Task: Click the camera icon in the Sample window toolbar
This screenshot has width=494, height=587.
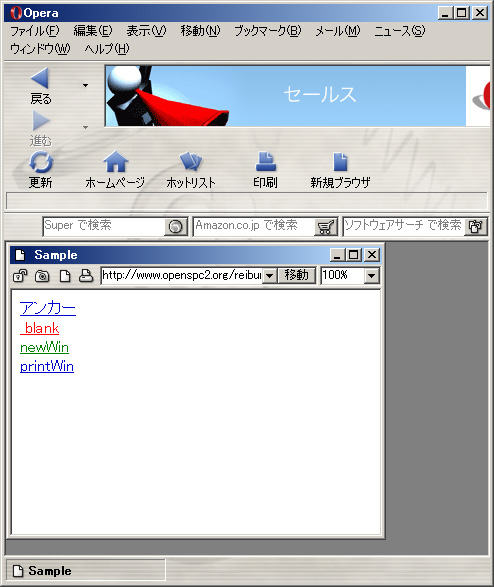Action: (x=42, y=276)
